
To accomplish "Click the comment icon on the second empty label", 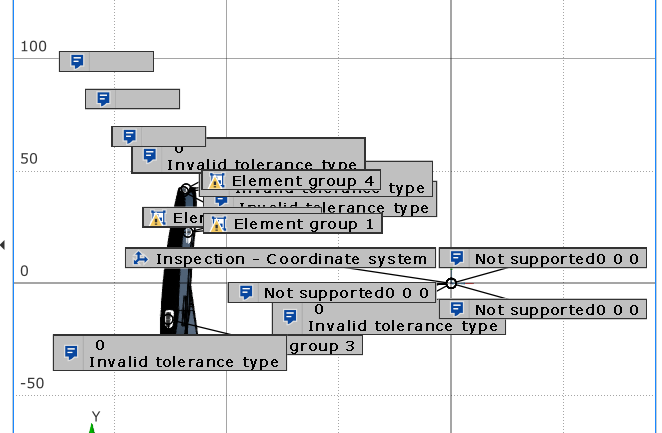I will [x=102, y=99].
